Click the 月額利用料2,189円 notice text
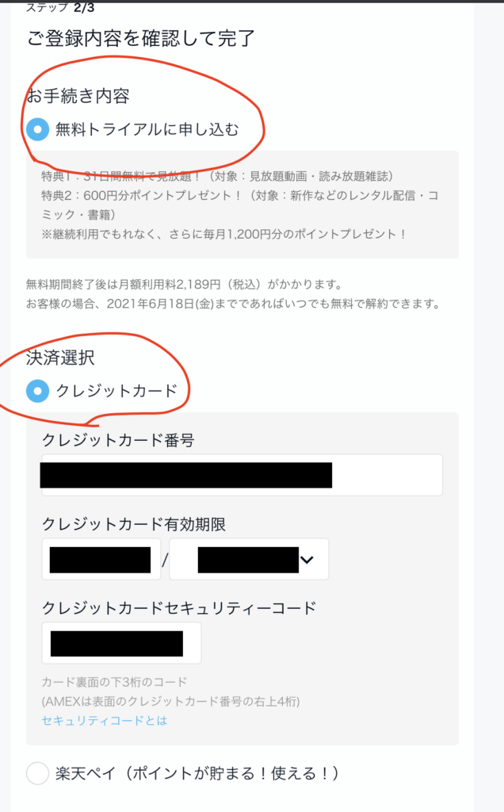Viewport: 504px width, 812px height. click(x=184, y=285)
